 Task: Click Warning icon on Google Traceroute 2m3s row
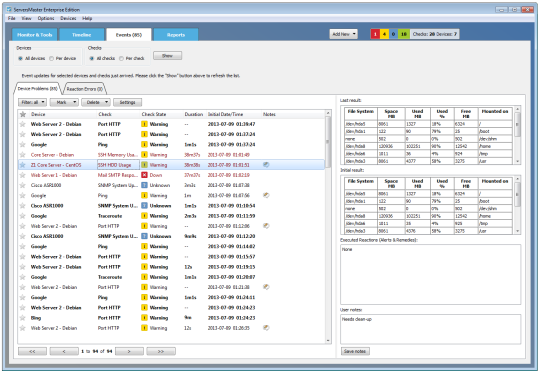tap(144, 216)
